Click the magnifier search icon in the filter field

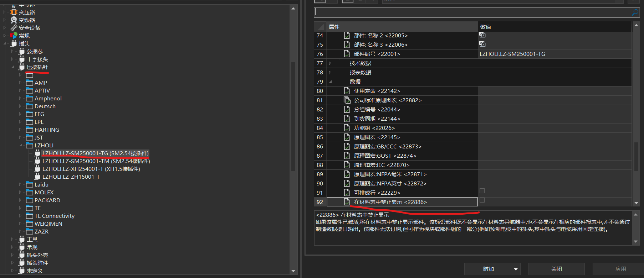coord(635,12)
